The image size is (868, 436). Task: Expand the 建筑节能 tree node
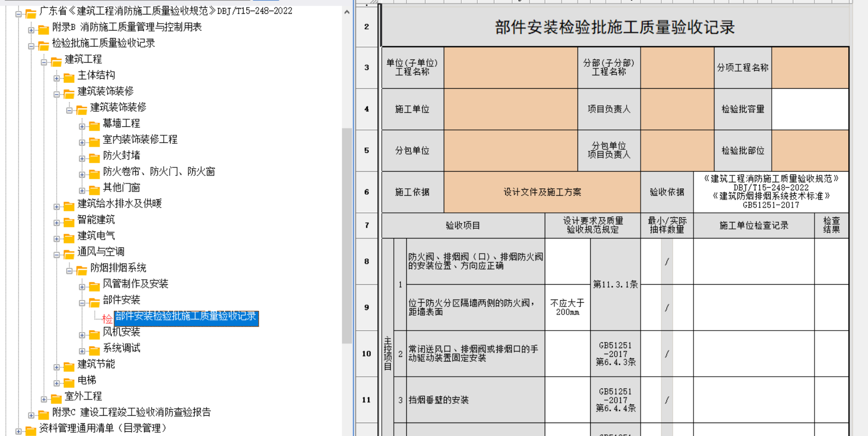[x=57, y=367]
